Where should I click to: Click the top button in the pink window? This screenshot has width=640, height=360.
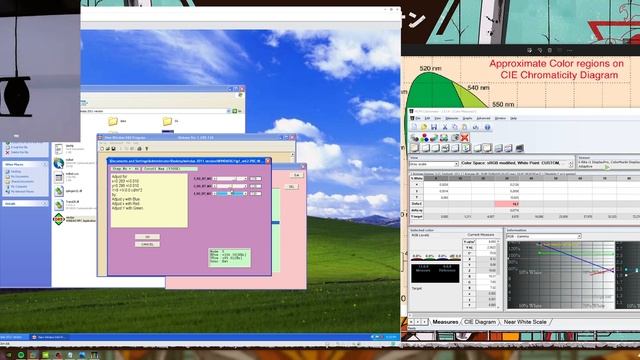click(297, 175)
